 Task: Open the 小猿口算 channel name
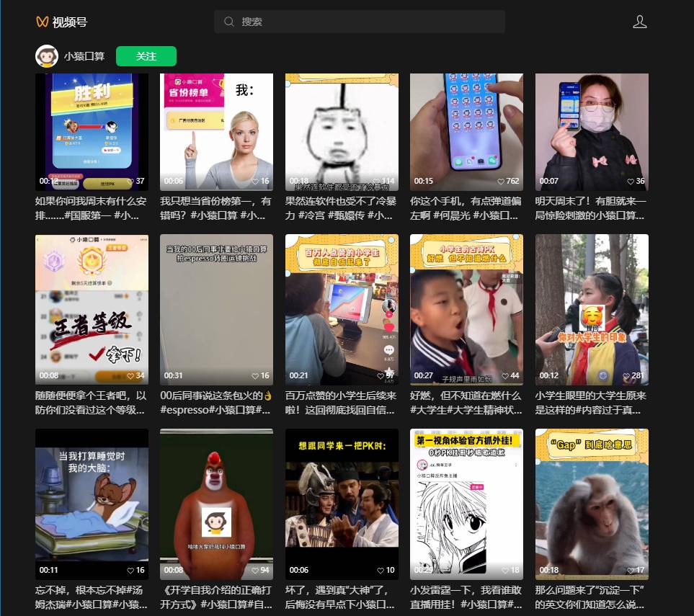pyautogui.click(x=84, y=56)
